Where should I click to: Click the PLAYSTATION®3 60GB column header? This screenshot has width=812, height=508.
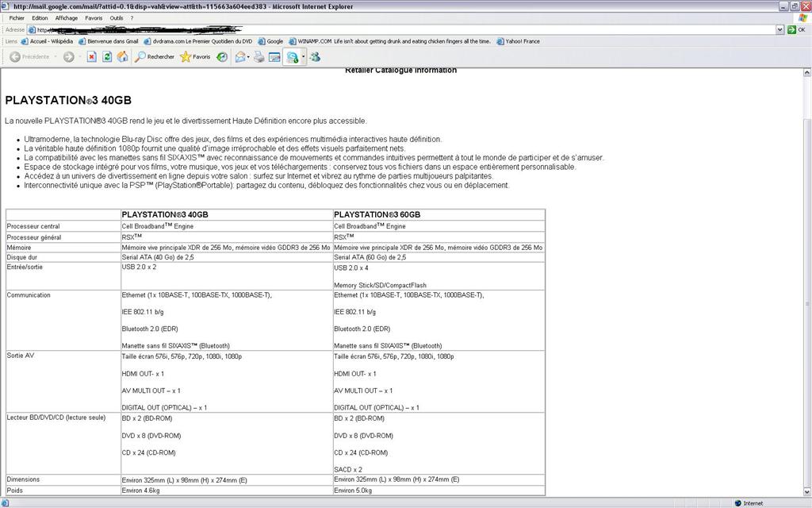tap(377, 214)
